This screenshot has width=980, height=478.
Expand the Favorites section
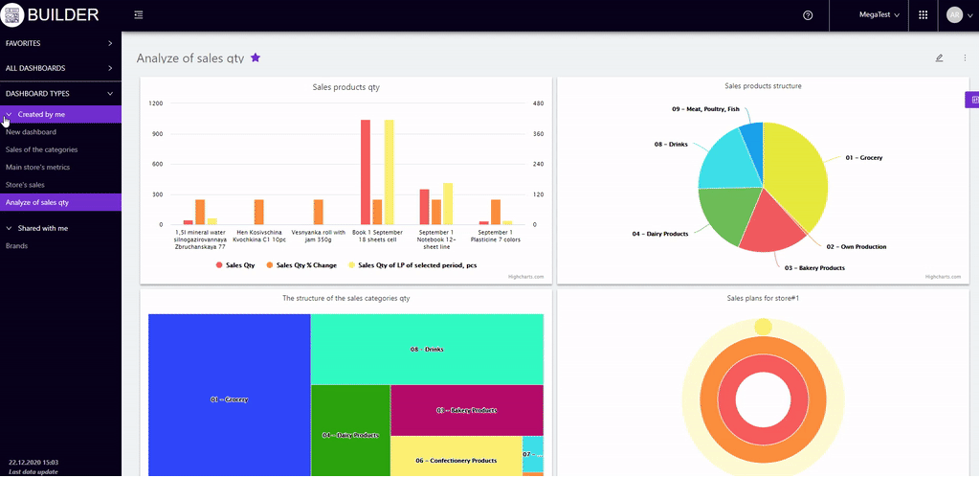pyautogui.click(x=59, y=43)
